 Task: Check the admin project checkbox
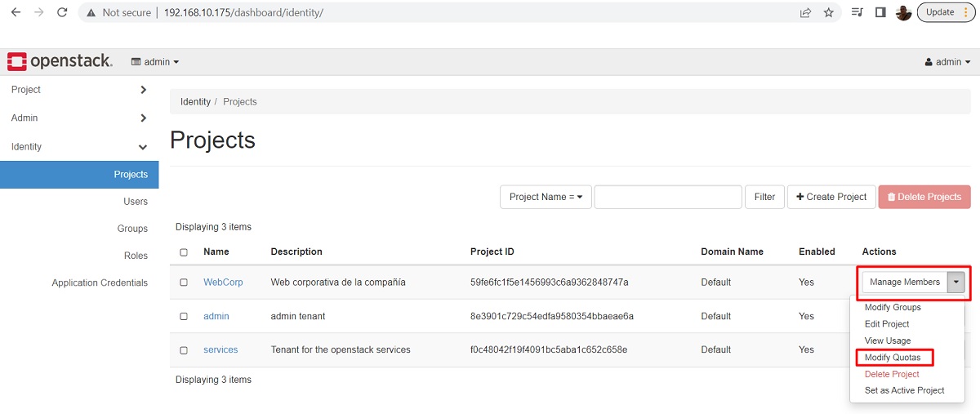coord(184,317)
